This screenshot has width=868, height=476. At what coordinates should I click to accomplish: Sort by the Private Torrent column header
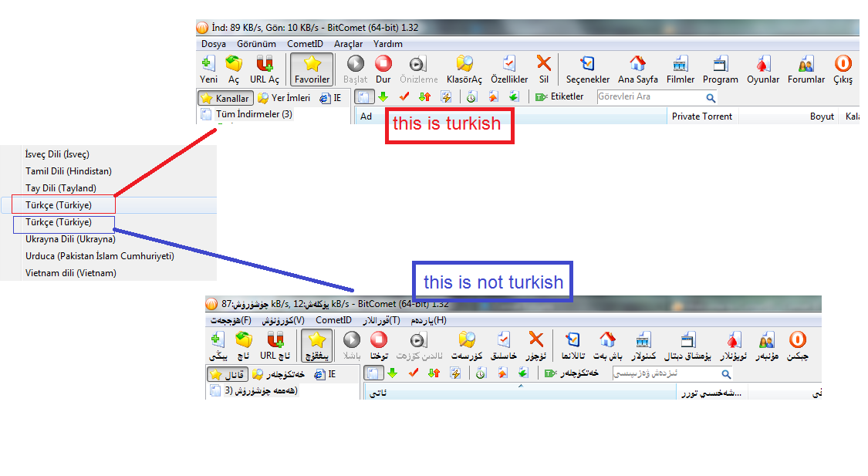point(702,116)
